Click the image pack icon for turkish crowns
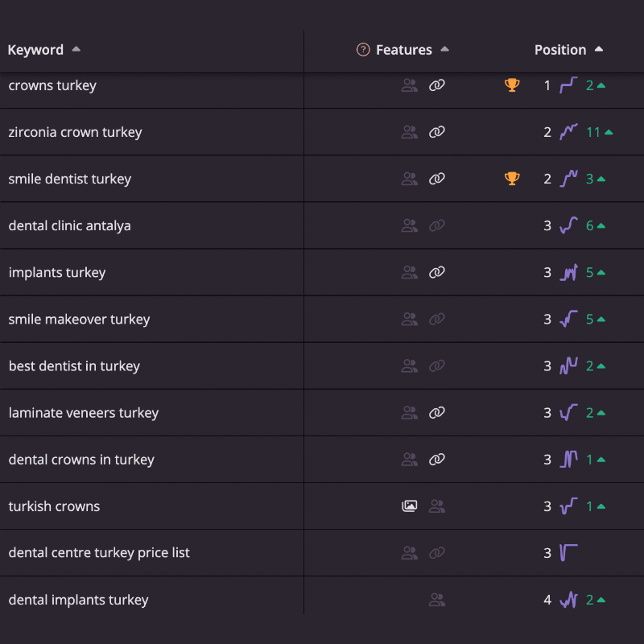This screenshot has height=644, width=644. pyautogui.click(x=409, y=506)
